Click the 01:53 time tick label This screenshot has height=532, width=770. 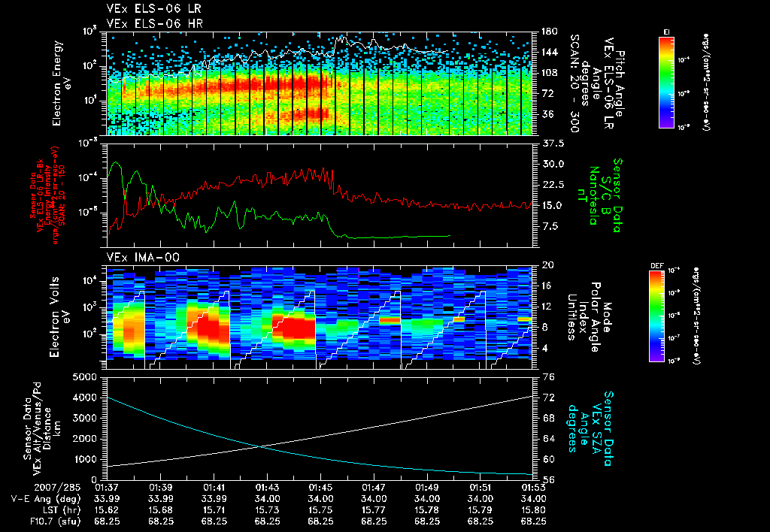click(533, 488)
